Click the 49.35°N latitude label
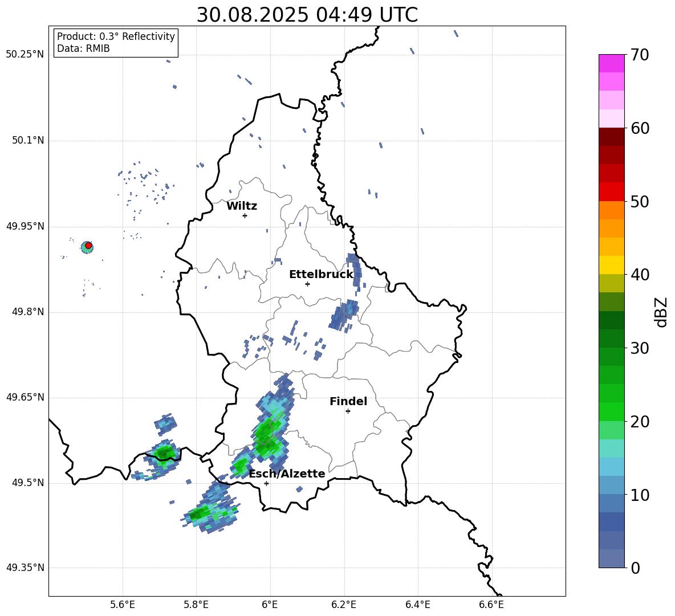This screenshot has width=675, height=616. pyautogui.click(x=25, y=568)
